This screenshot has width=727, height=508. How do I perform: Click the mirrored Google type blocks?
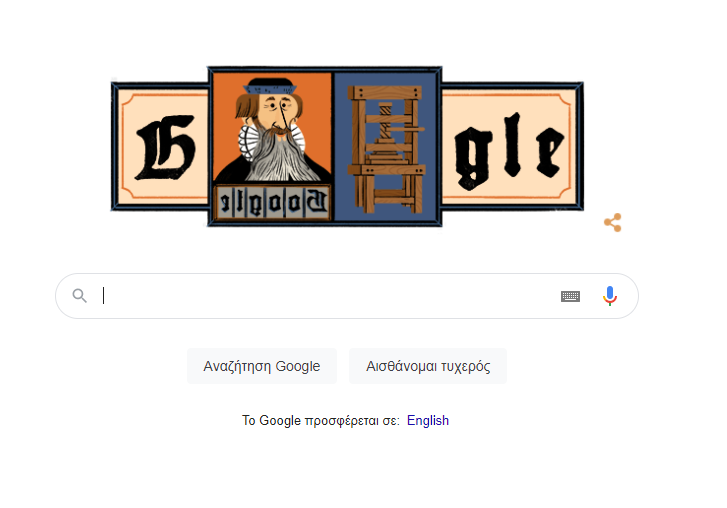coord(273,202)
